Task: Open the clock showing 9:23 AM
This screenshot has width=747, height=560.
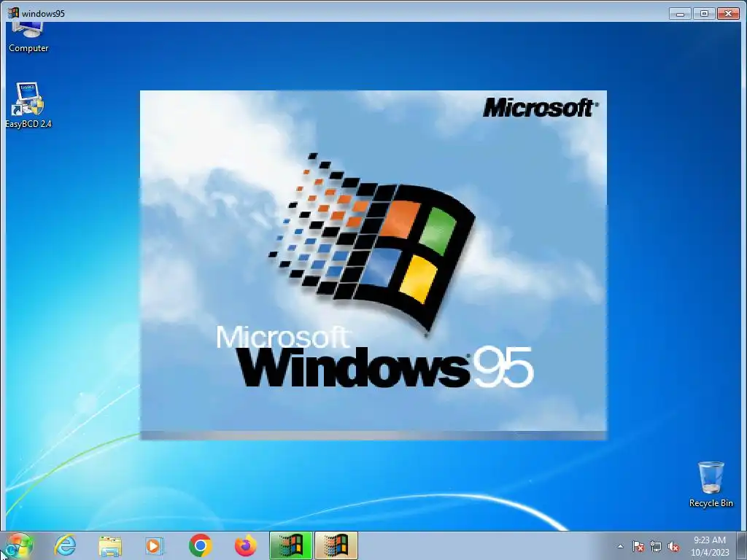Action: 709,545
